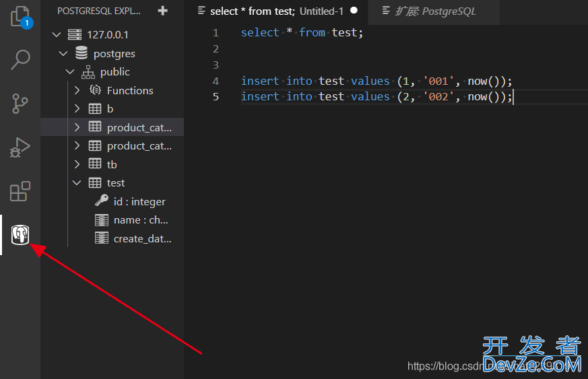Expand table b
Viewport: 588px width, 379px height.
coord(77,108)
